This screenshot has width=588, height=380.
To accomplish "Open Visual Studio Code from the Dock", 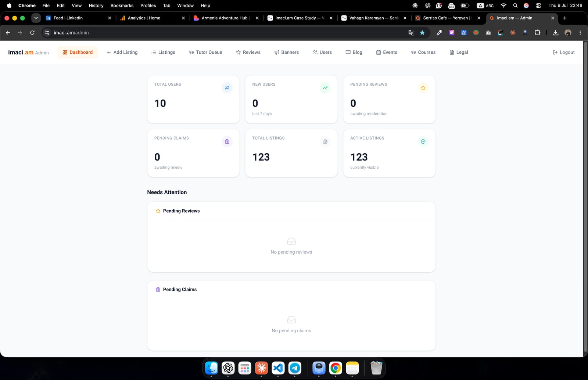I will pyautogui.click(x=278, y=368).
